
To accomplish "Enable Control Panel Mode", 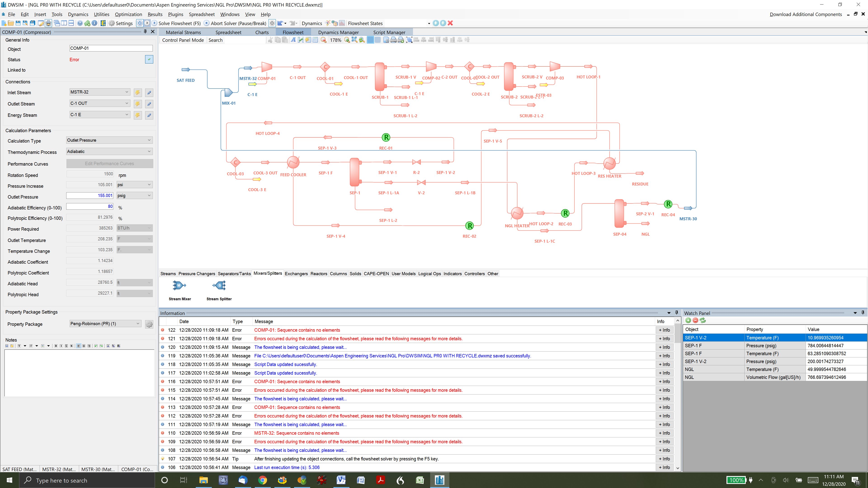I will [183, 40].
